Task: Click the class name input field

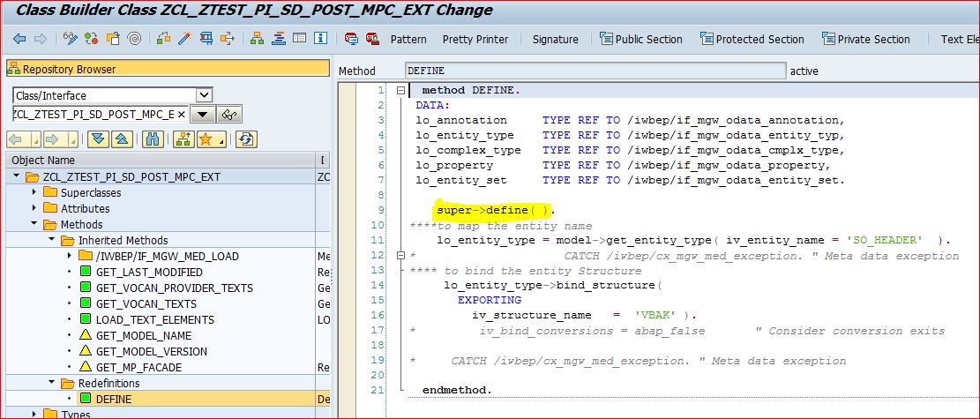Action: [x=99, y=115]
